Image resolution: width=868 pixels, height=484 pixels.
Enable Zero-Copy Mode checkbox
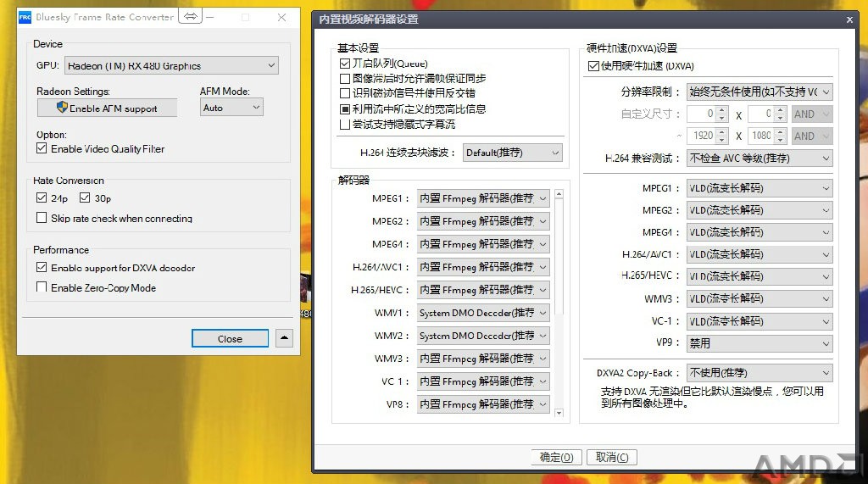point(42,287)
